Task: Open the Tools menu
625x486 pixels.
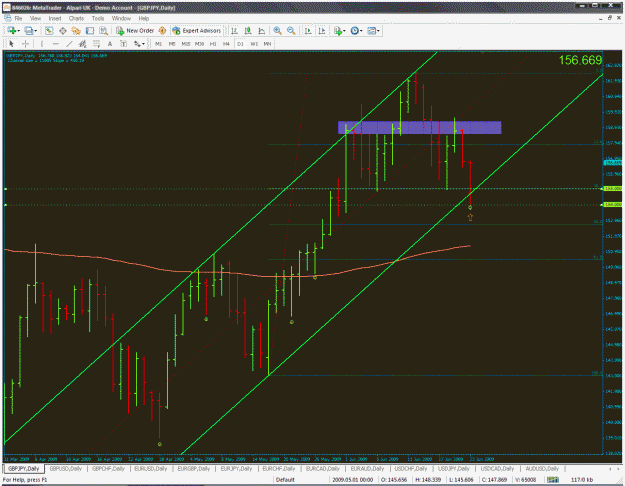Action: (98, 18)
